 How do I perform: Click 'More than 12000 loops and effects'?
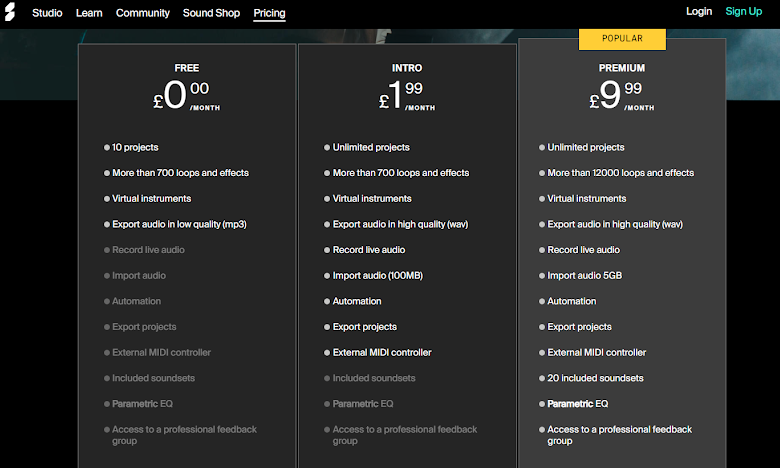pos(620,173)
